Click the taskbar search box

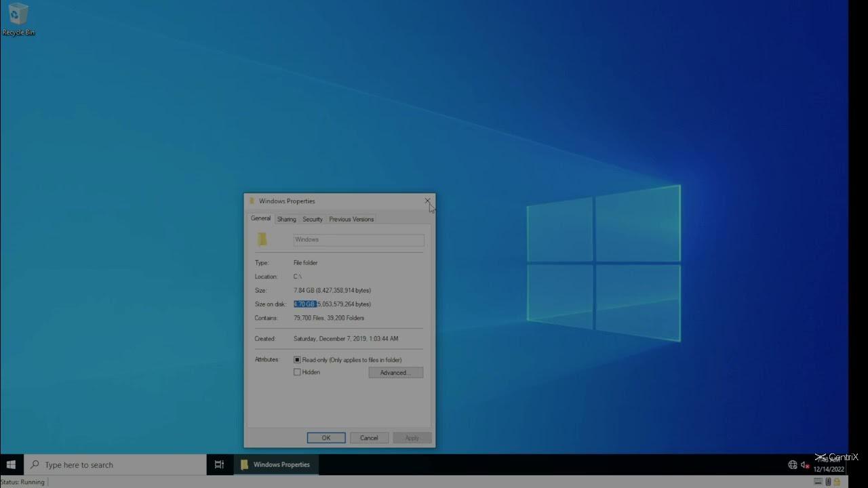pos(115,465)
